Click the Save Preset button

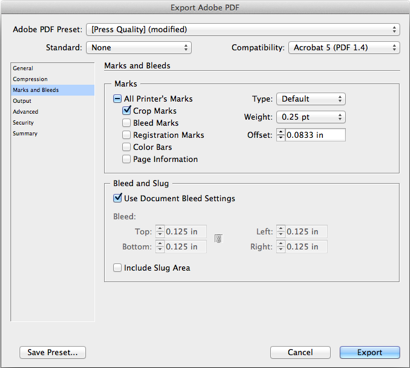[x=52, y=352]
